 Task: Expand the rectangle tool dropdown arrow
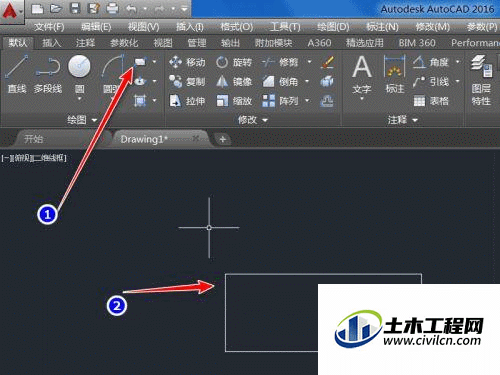click(154, 62)
